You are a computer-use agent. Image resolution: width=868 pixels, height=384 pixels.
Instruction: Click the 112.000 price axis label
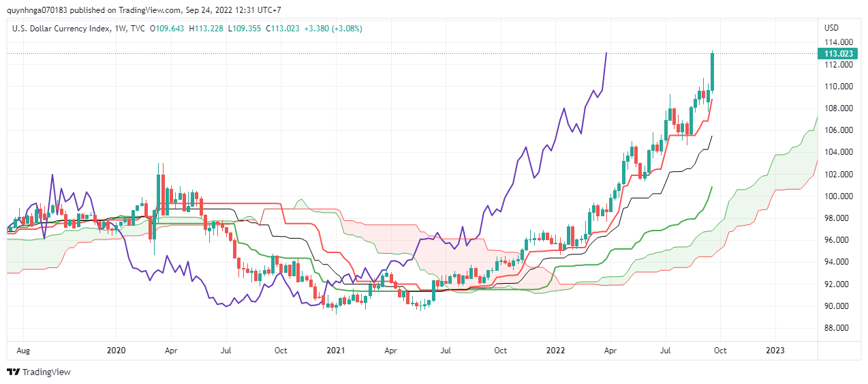tap(839, 65)
